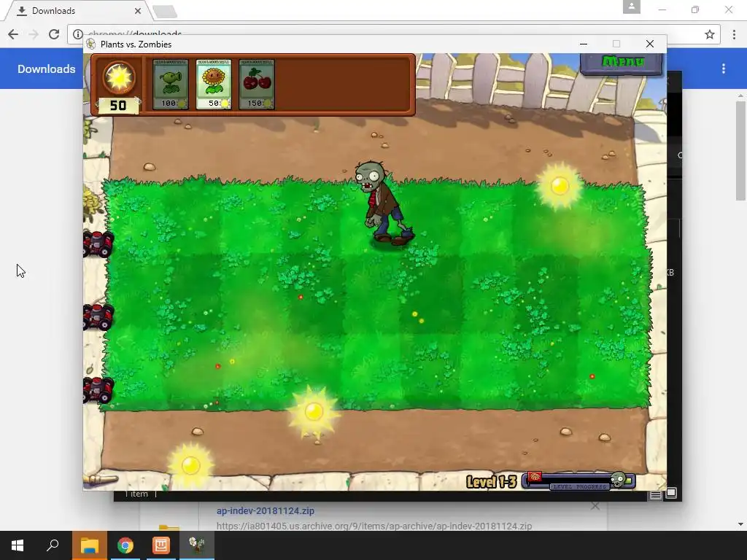Go back in Chrome
Screen dimensions: 747x560
point(13,34)
